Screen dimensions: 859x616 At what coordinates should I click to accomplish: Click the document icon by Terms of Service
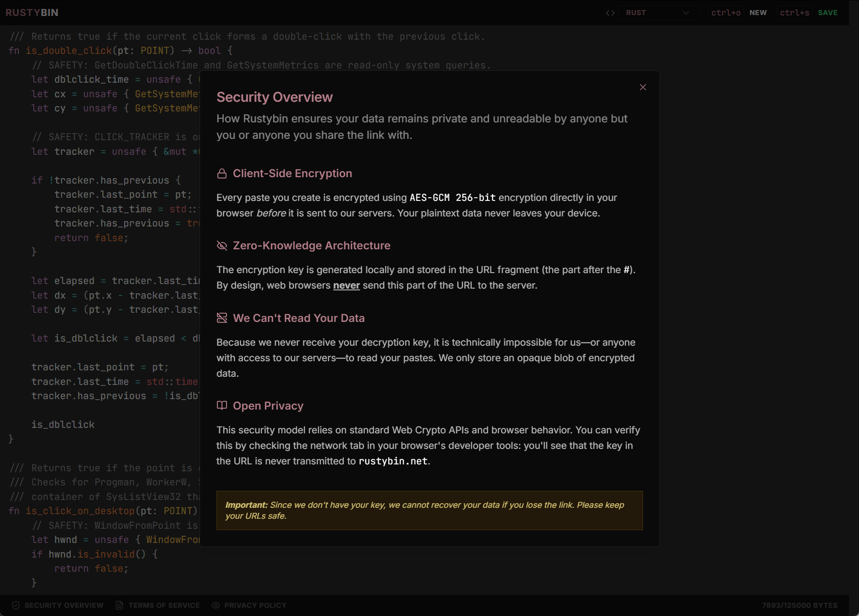tap(120, 605)
